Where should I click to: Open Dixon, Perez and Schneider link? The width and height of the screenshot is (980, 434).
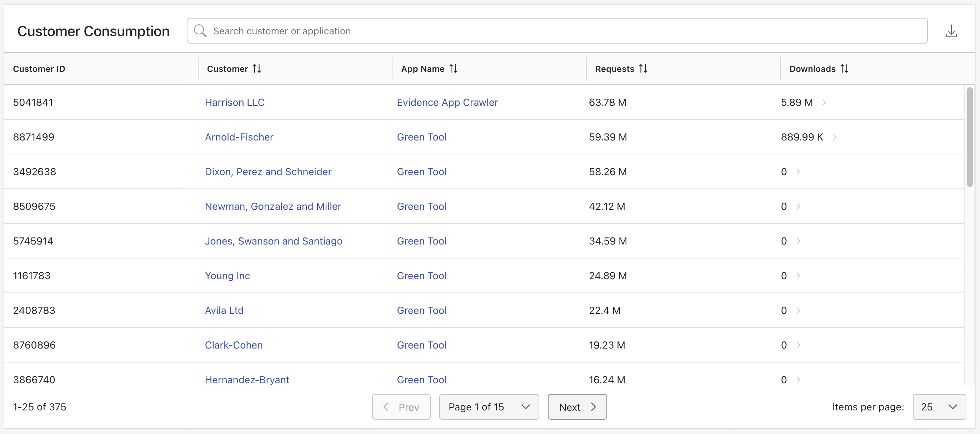point(268,171)
